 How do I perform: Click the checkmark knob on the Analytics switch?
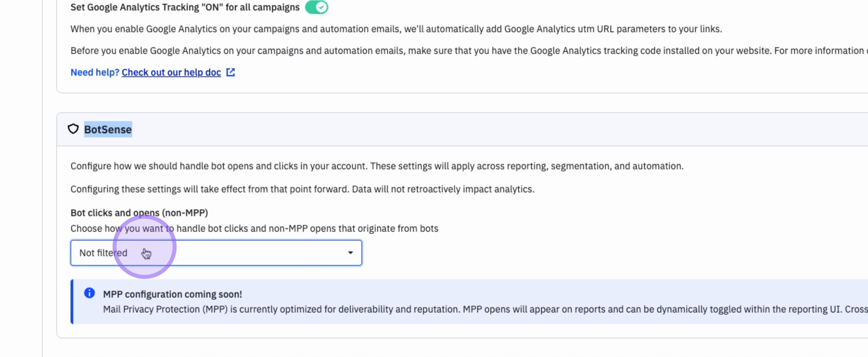[321, 7]
